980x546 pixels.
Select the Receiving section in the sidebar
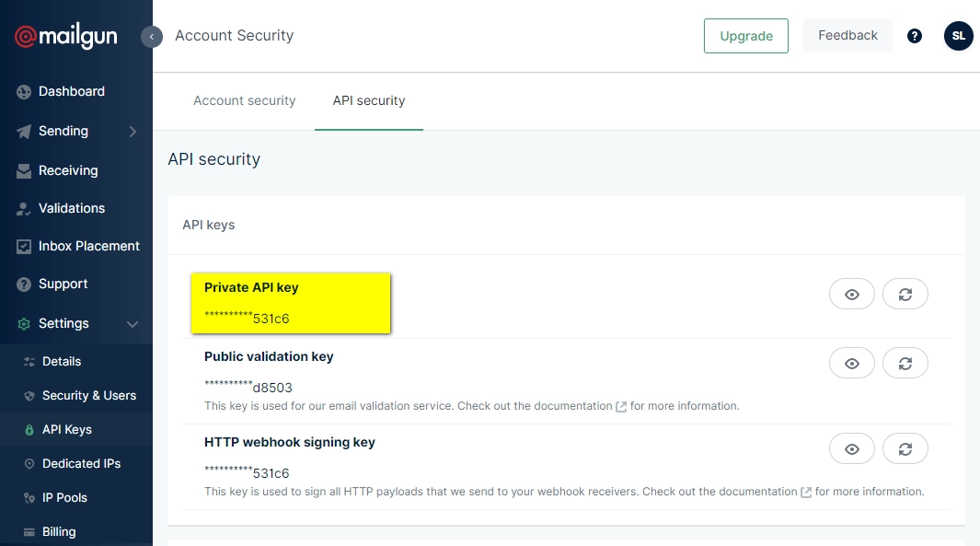coord(66,170)
